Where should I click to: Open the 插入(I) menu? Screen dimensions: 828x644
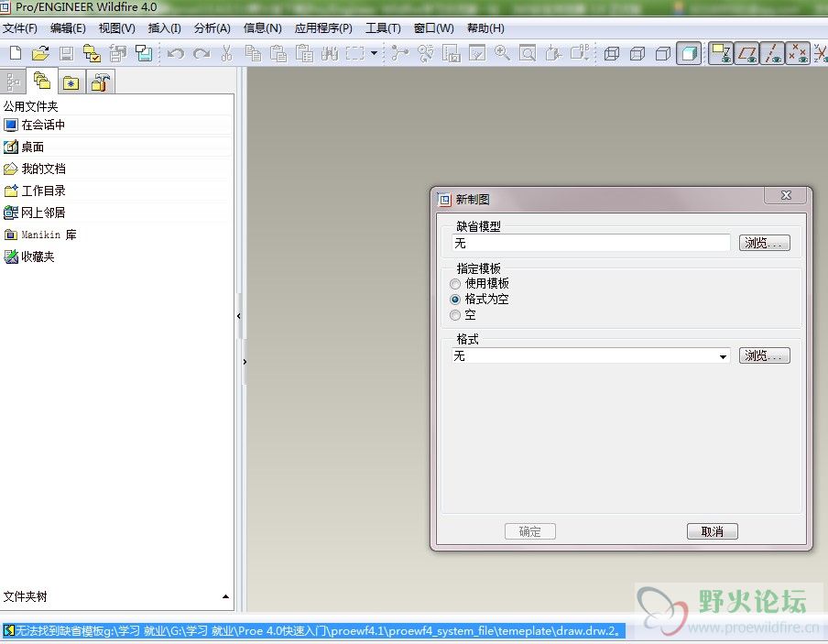point(164,28)
